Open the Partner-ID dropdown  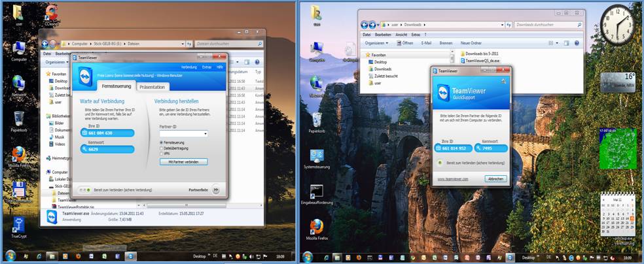pos(206,134)
